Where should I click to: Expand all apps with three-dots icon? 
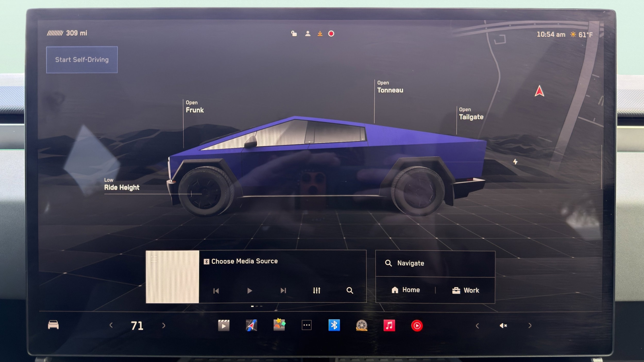coord(307,325)
